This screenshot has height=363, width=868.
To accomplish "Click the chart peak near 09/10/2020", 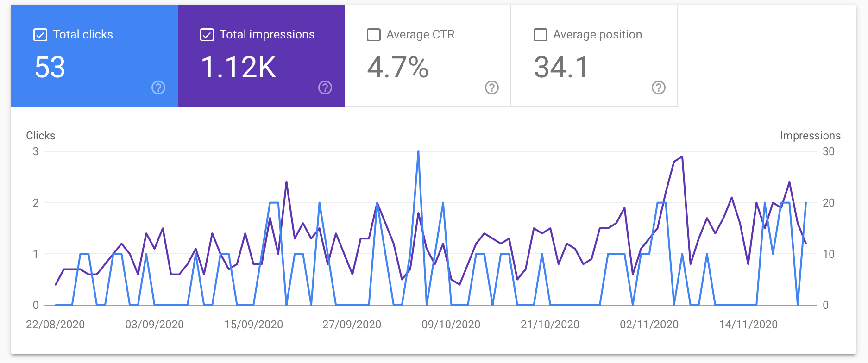I will point(418,151).
